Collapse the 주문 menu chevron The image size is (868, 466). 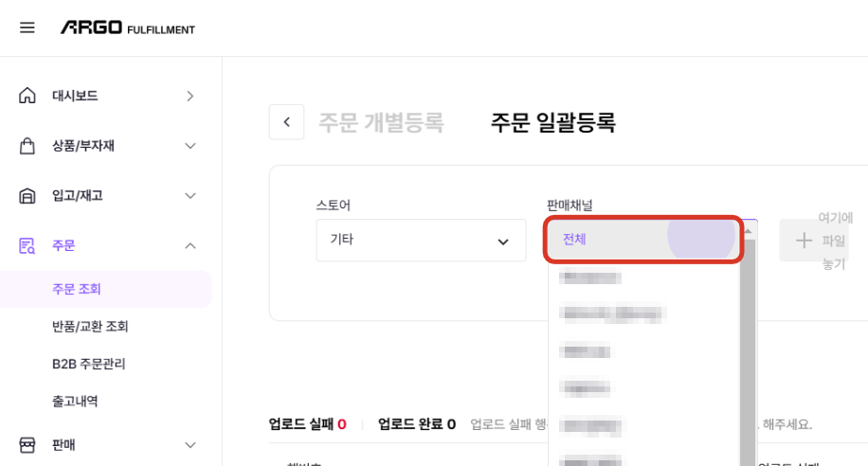click(x=190, y=245)
